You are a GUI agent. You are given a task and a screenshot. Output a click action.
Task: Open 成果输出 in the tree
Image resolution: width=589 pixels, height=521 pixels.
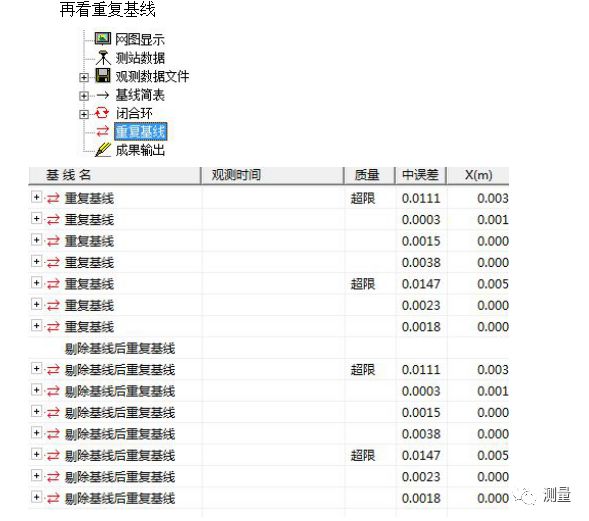click(140, 150)
